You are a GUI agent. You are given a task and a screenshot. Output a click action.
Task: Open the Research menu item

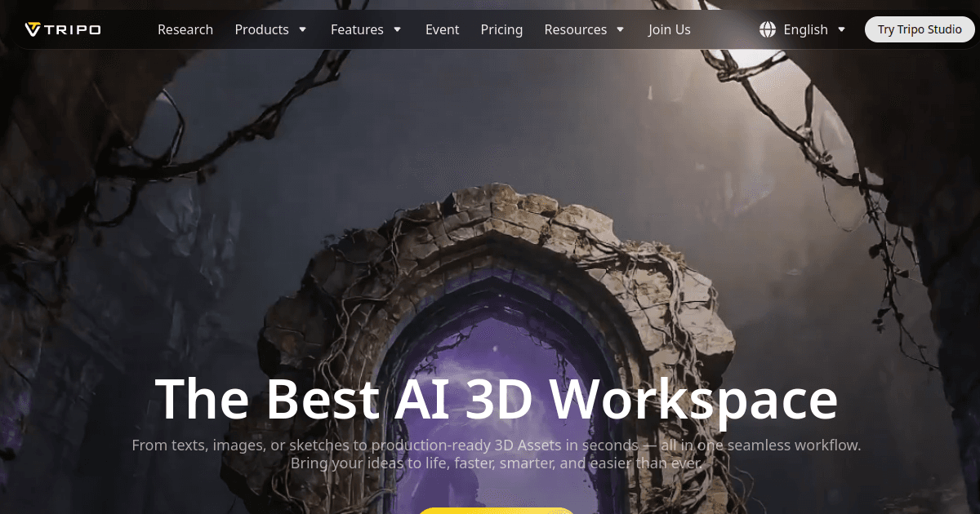click(185, 29)
